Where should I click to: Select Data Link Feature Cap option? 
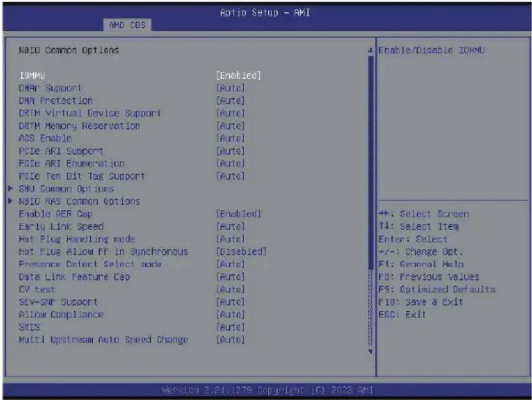tap(74, 277)
